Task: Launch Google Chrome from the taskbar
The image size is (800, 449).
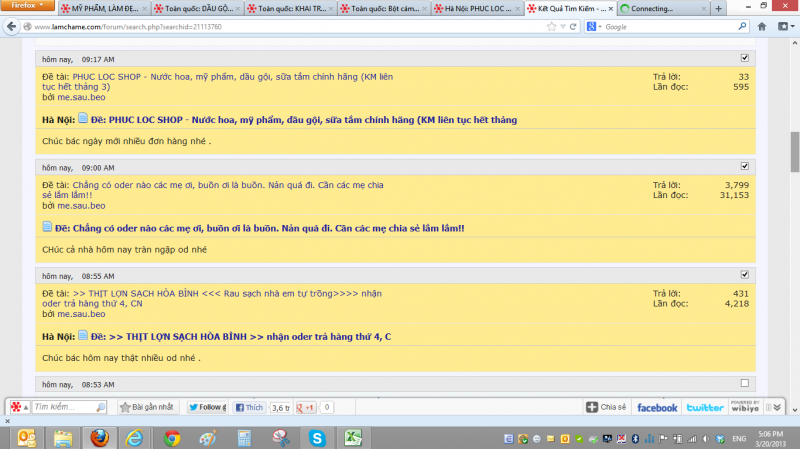Action: click(172, 437)
